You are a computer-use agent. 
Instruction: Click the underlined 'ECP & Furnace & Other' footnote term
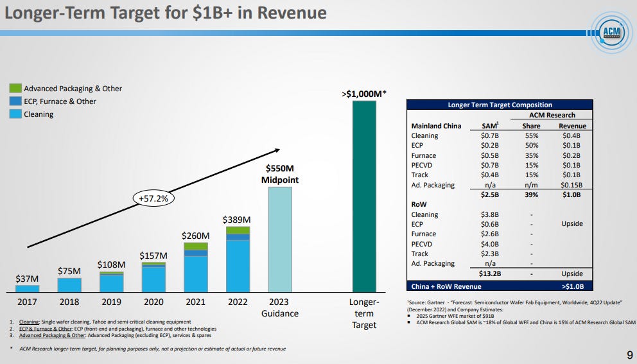46,329
